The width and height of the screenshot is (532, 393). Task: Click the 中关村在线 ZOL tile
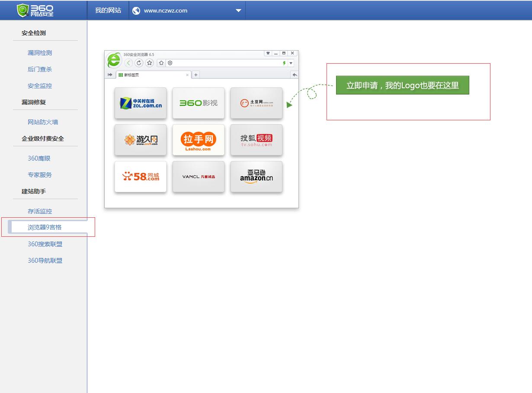(x=141, y=103)
